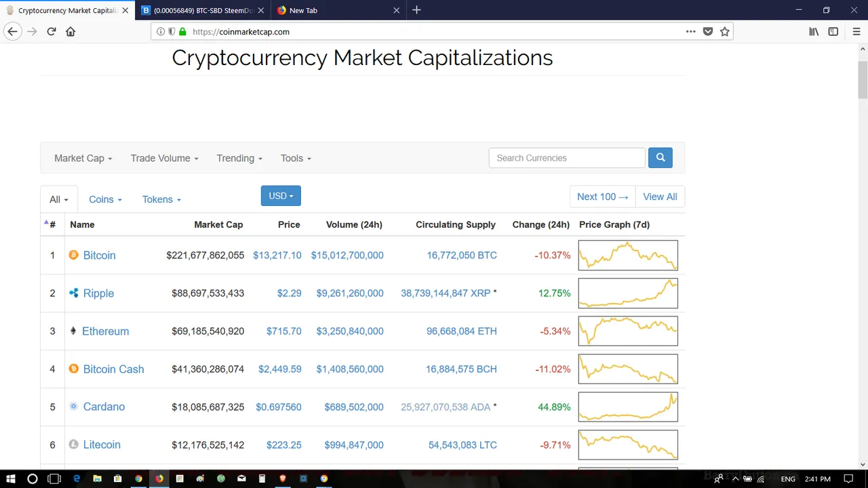This screenshot has width=868, height=488.
Task: Click the Litecoin coin logo
Action: click(74, 445)
